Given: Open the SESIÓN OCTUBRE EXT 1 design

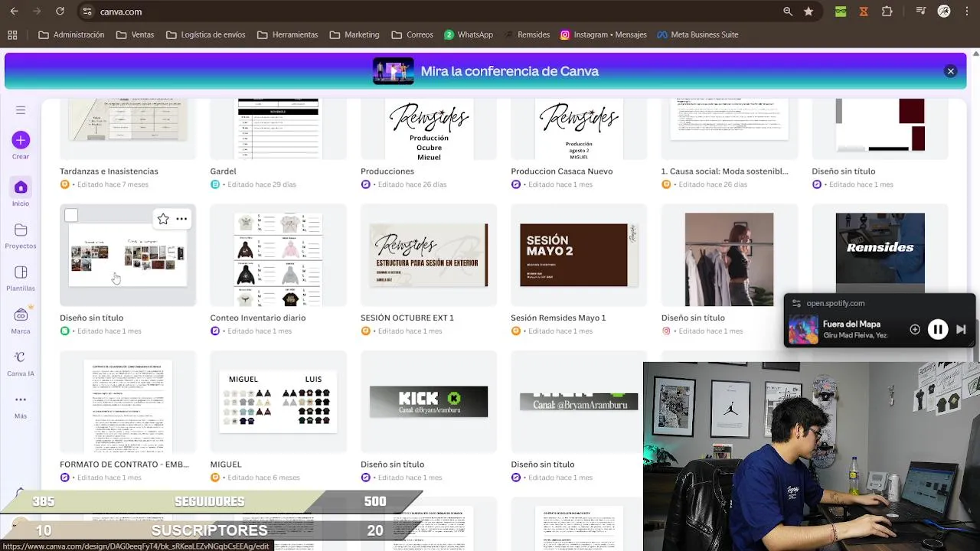Looking at the screenshot, I should (x=429, y=255).
